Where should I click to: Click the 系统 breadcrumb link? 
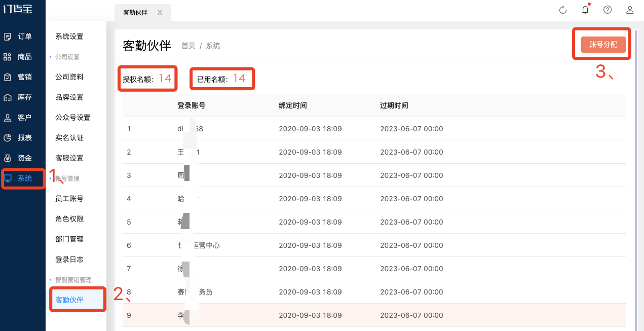[213, 46]
